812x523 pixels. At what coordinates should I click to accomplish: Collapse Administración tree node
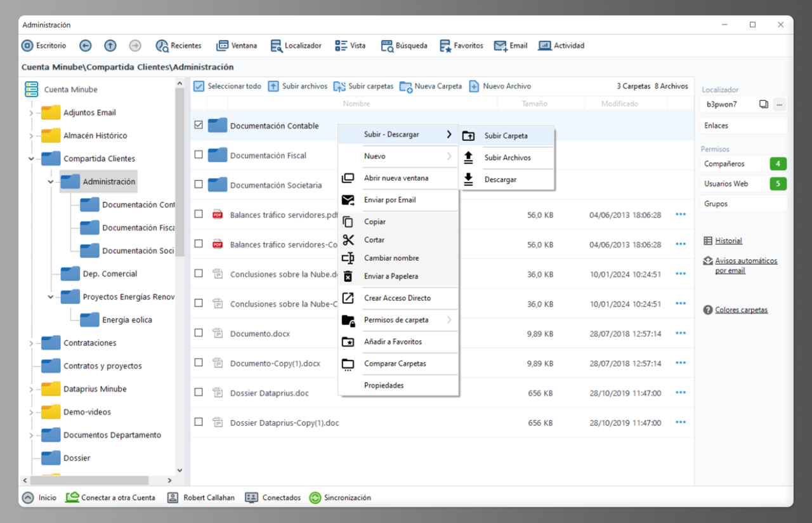51,182
